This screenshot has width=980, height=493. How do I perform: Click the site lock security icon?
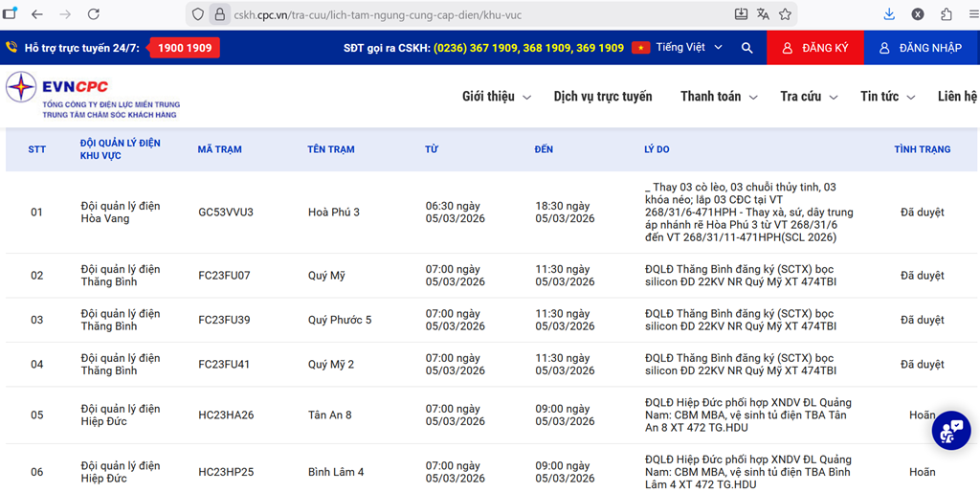(219, 14)
